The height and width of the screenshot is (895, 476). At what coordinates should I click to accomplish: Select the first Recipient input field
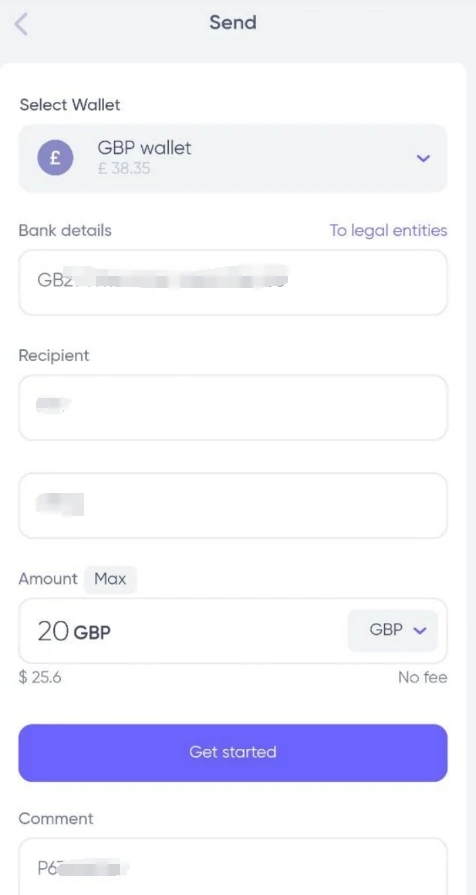click(233, 407)
